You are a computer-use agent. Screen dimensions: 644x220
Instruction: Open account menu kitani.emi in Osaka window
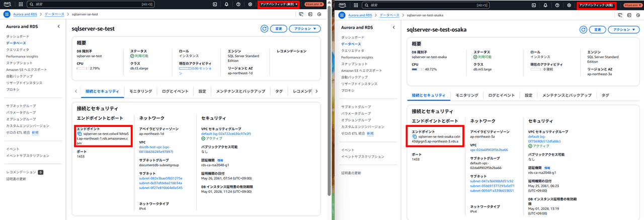click(632, 4)
